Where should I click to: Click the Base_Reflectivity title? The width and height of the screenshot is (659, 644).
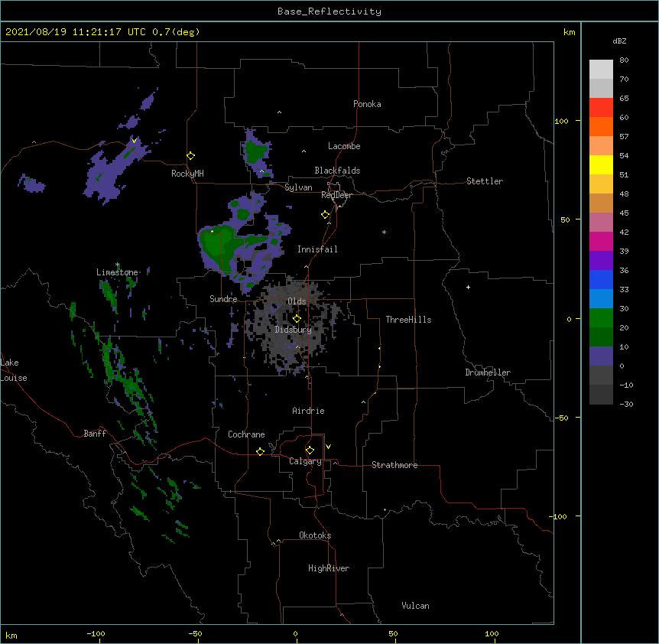[x=329, y=11]
